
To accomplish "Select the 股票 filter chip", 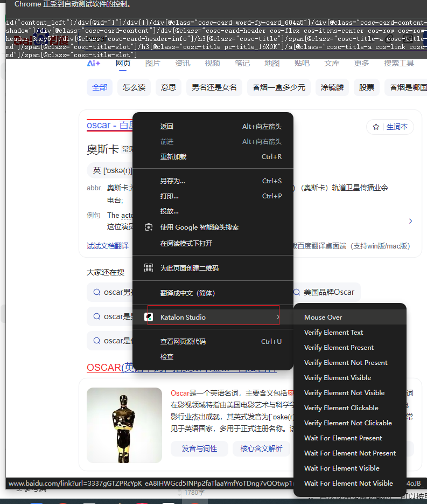I will pyautogui.click(x=367, y=87).
